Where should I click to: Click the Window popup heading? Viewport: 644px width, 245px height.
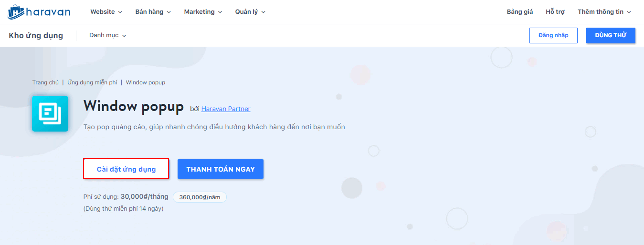[134, 106]
